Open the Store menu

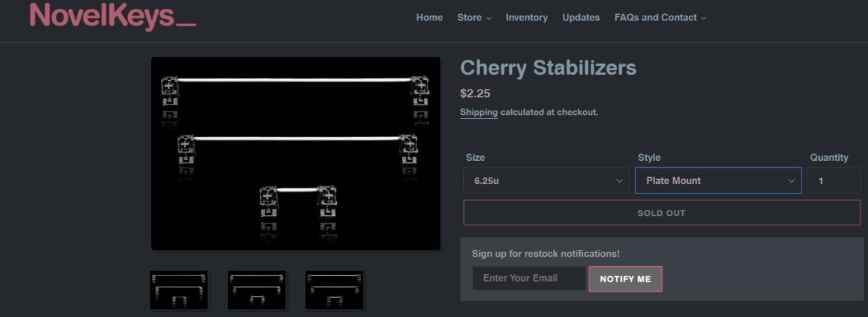pyautogui.click(x=474, y=18)
